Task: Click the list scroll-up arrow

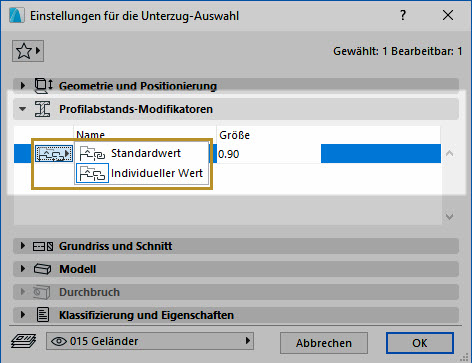Action: click(x=449, y=153)
